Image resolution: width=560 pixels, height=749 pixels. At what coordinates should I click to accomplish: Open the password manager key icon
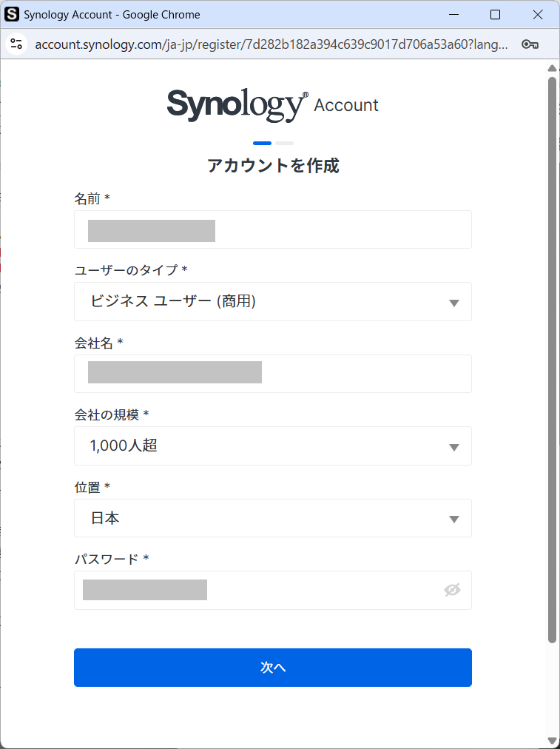click(x=530, y=44)
